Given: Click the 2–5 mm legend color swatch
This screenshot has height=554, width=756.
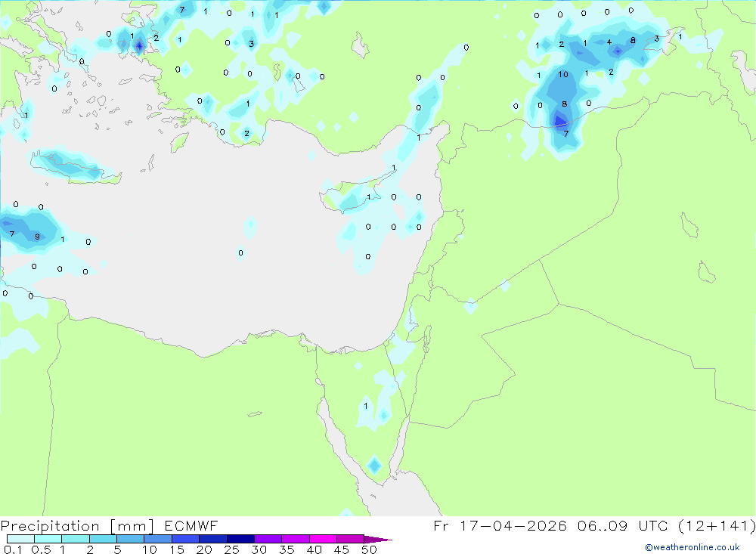Looking at the screenshot, I should (x=103, y=539).
